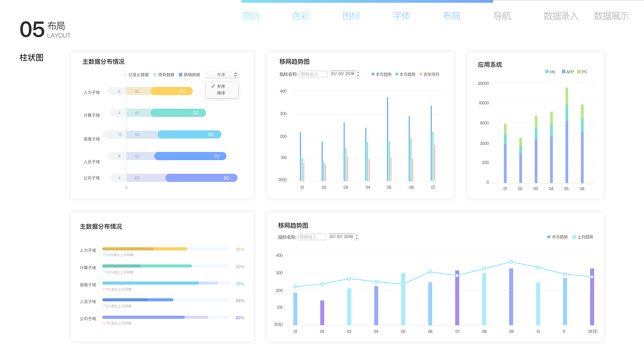
Task: Click the 原有数据 legend swatch
Action: tap(155, 74)
